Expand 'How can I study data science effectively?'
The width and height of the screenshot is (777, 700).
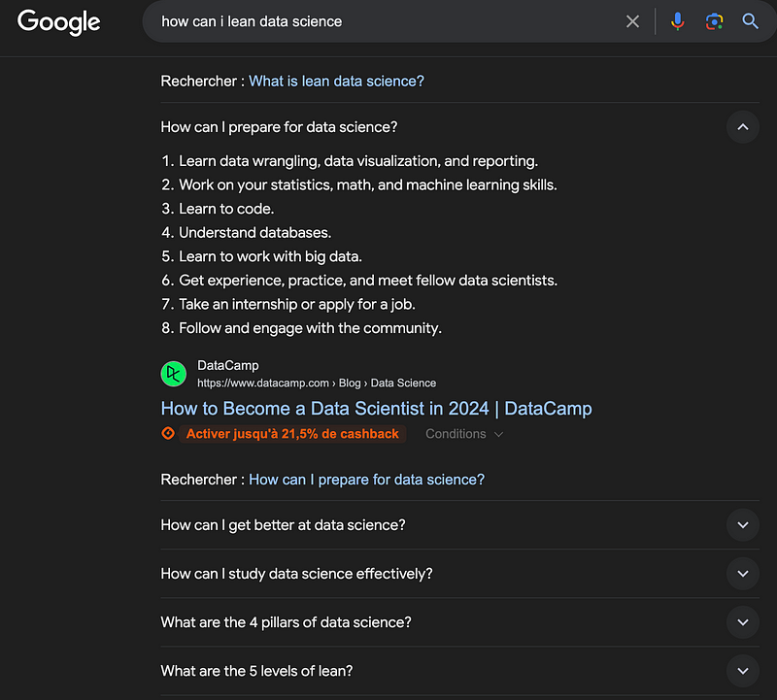click(x=742, y=574)
